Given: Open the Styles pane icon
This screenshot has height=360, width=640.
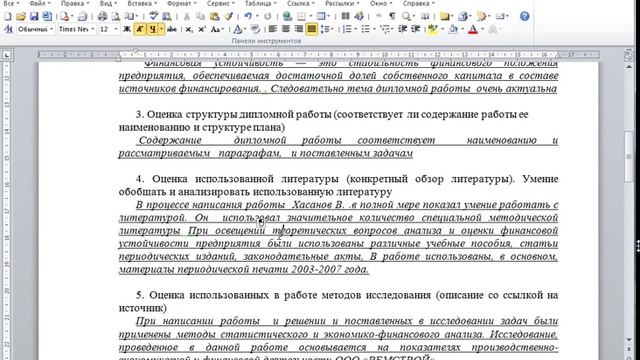Looking at the screenshot, I should [x=9, y=29].
